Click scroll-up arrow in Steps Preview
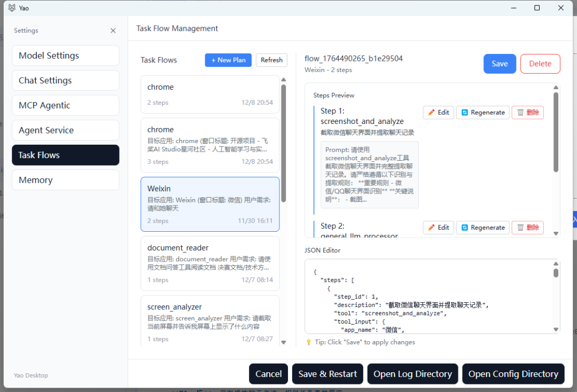Viewport: 577px width, 392px height. tap(556, 88)
